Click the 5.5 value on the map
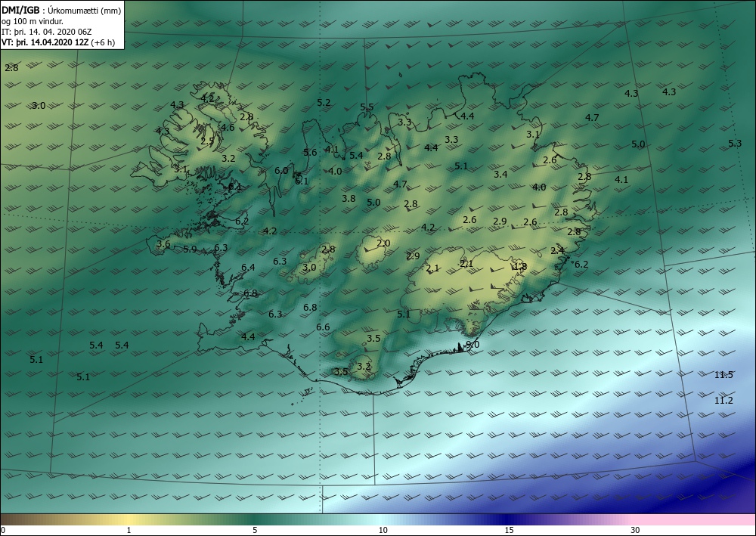 (x=367, y=107)
